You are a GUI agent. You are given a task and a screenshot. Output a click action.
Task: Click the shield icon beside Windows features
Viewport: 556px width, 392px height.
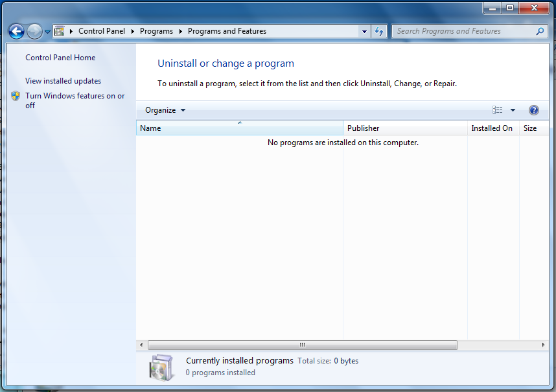point(16,96)
